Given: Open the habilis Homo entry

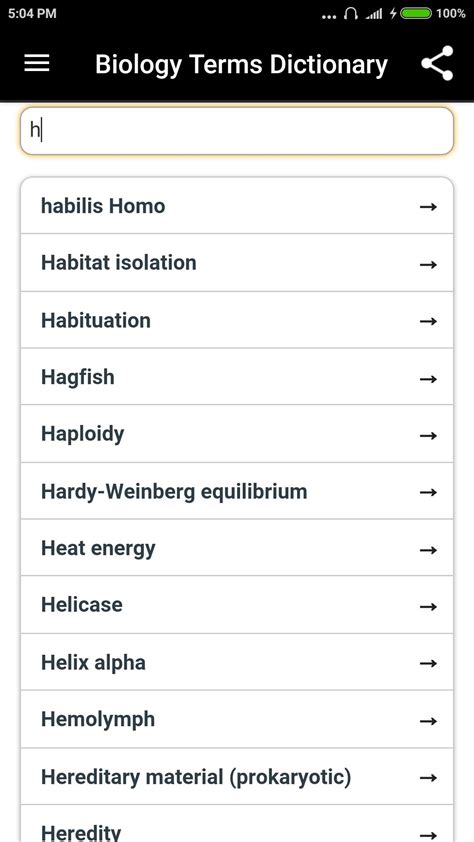Looking at the screenshot, I should pyautogui.click(x=237, y=206).
